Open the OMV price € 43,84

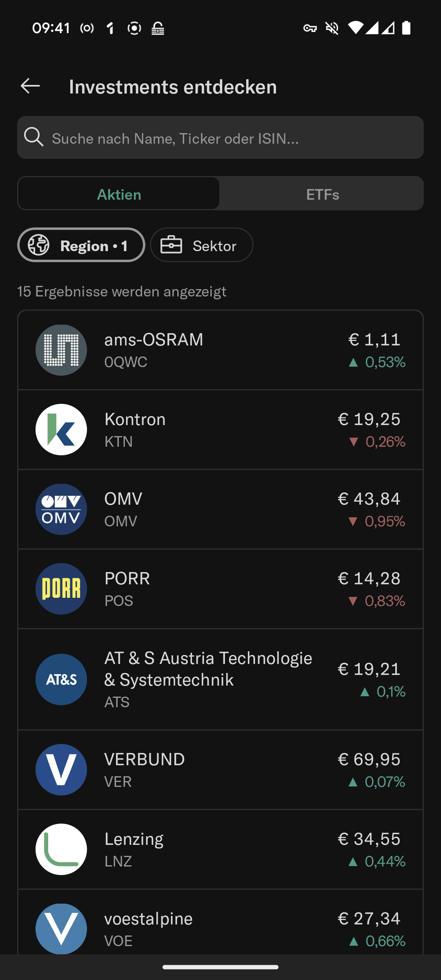pos(369,499)
